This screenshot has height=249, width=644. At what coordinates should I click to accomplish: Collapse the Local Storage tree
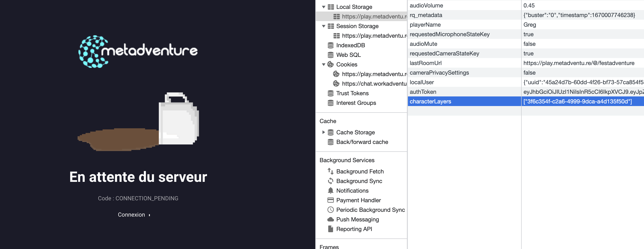323,7
